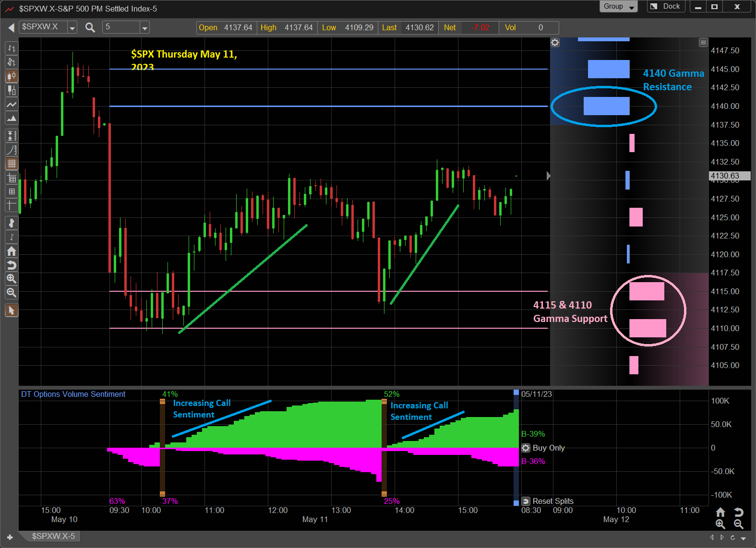Click the 4115 gamma support pink bar
Screen dimensions: 756x548
(x=647, y=291)
